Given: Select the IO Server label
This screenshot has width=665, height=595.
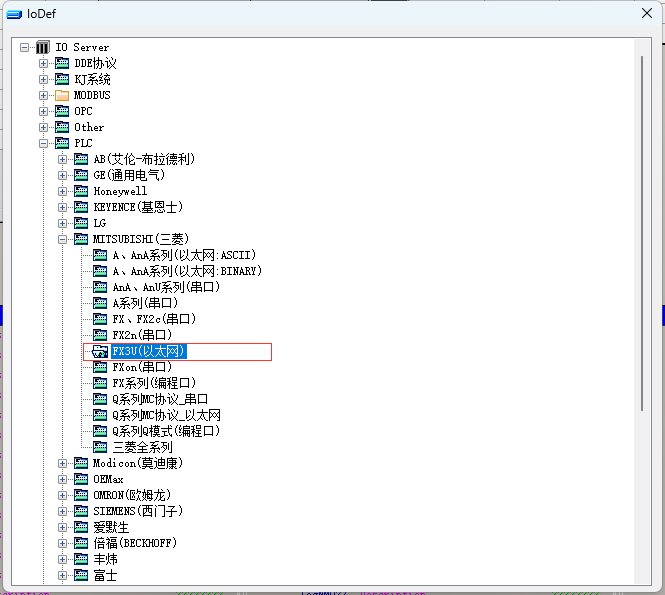Looking at the screenshot, I should pyautogui.click(x=82, y=47).
